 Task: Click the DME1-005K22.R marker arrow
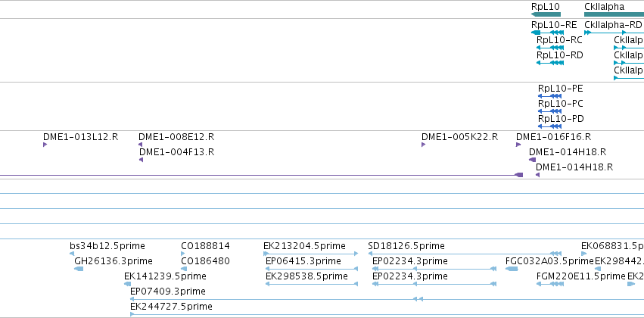(424, 145)
